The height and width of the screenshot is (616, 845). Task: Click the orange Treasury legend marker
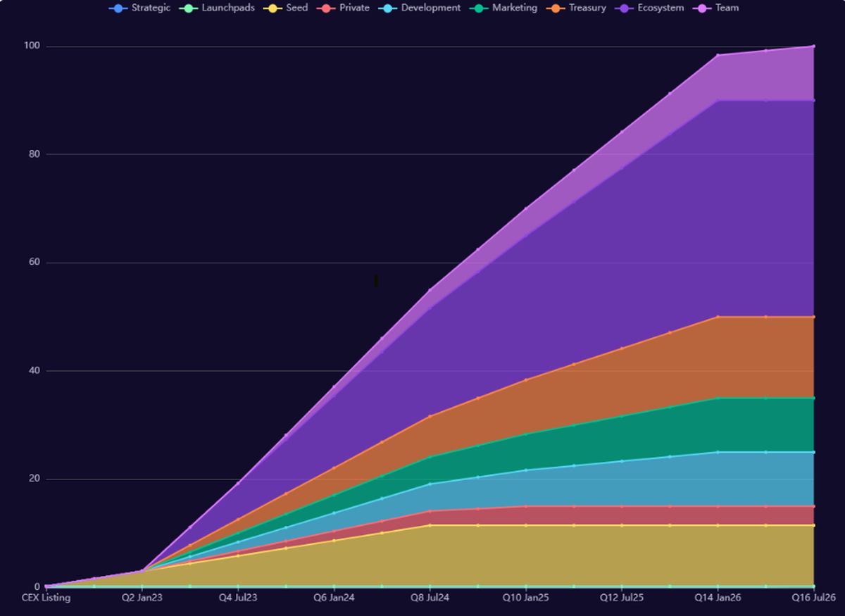pyautogui.click(x=556, y=8)
